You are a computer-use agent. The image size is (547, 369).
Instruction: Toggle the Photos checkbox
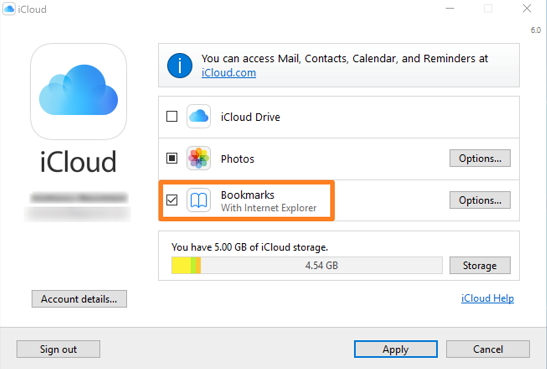tap(172, 158)
